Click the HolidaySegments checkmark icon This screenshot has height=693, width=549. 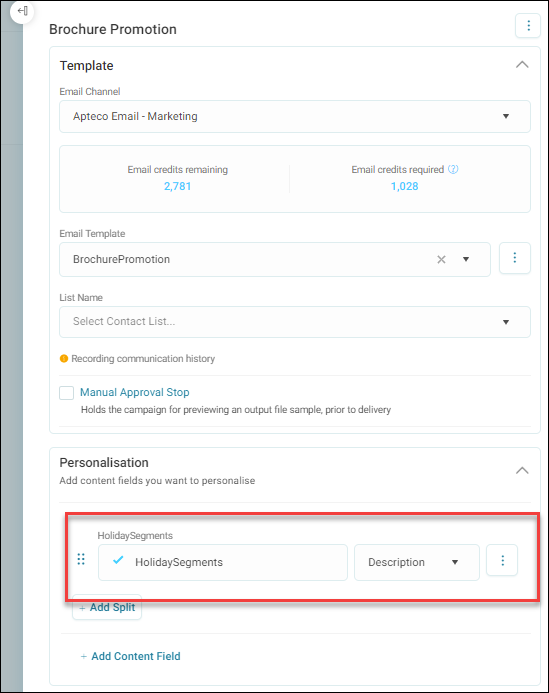118,560
